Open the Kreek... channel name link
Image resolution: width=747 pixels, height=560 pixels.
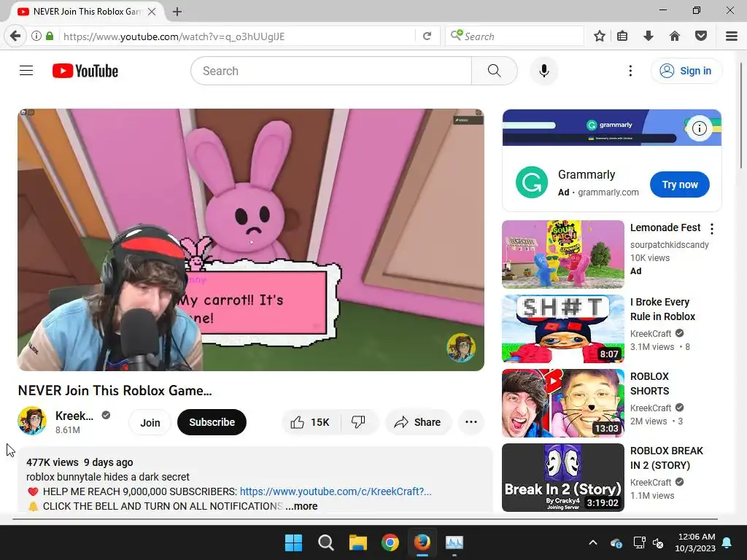74,416
